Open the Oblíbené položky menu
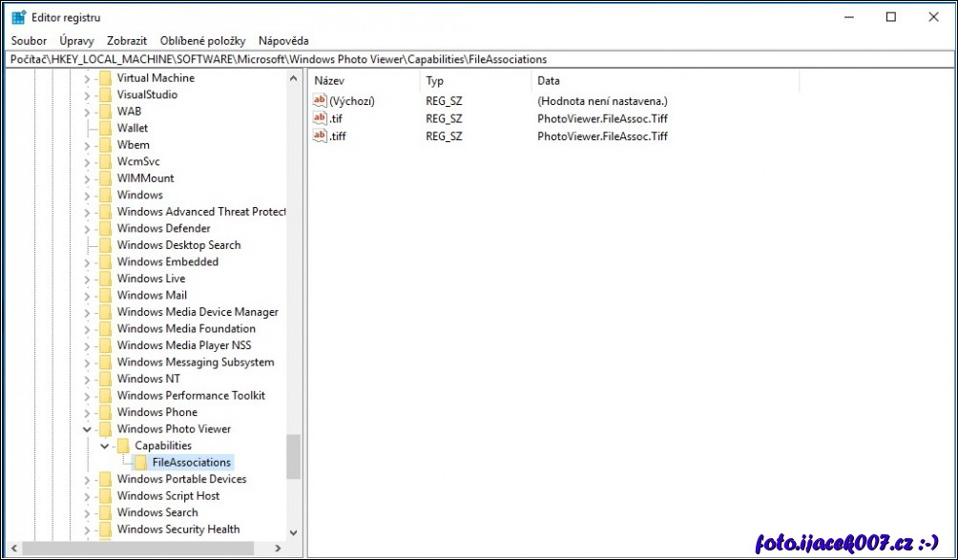This screenshot has height=560, width=958. click(202, 41)
